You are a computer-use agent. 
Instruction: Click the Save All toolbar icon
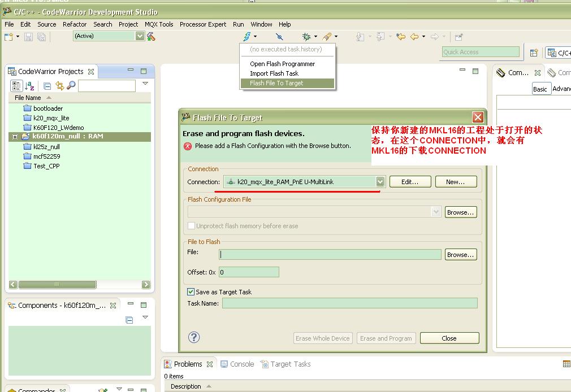pos(41,36)
